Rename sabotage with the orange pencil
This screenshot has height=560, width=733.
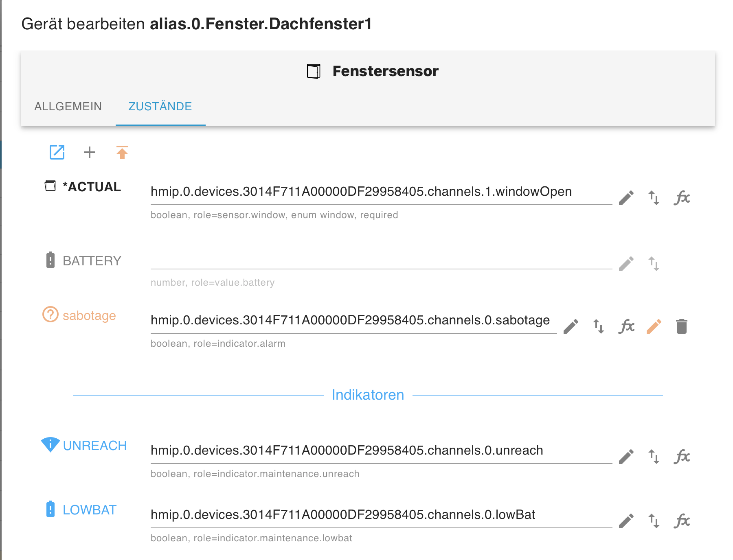pyautogui.click(x=654, y=326)
